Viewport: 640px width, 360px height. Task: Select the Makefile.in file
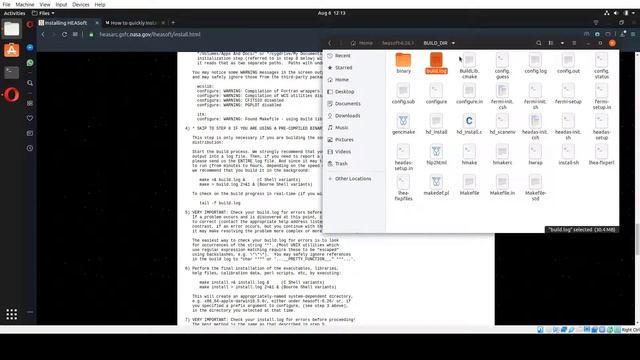pyautogui.click(x=502, y=185)
